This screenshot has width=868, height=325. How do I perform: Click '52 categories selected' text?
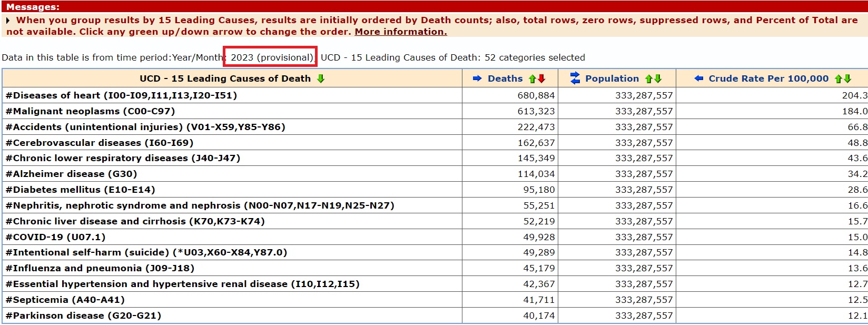[535, 57]
